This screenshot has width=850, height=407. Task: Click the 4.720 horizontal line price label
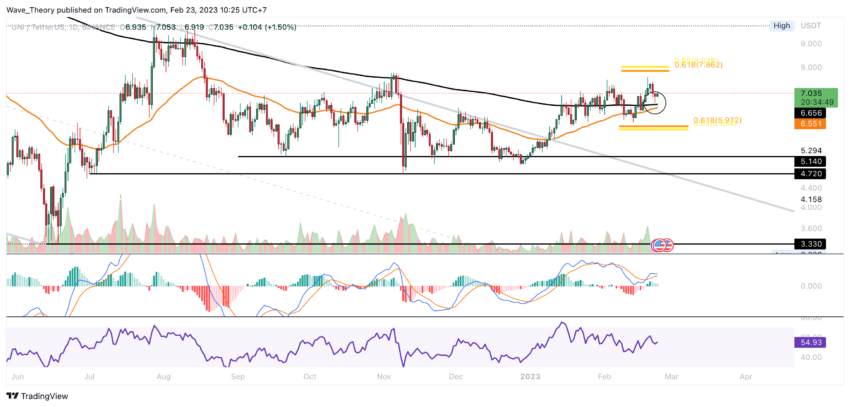click(808, 174)
